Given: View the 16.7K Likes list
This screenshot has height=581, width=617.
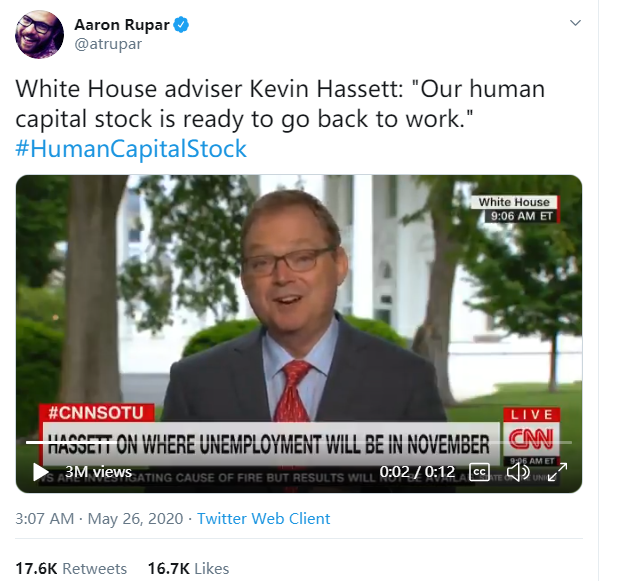Looking at the screenshot, I should point(188,568).
